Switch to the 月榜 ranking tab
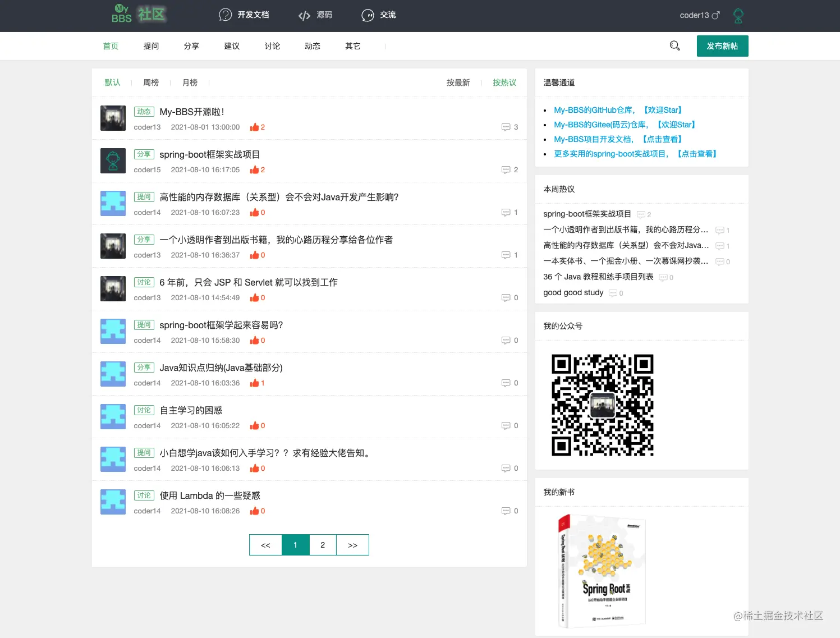840x638 pixels. click(190, 82)
